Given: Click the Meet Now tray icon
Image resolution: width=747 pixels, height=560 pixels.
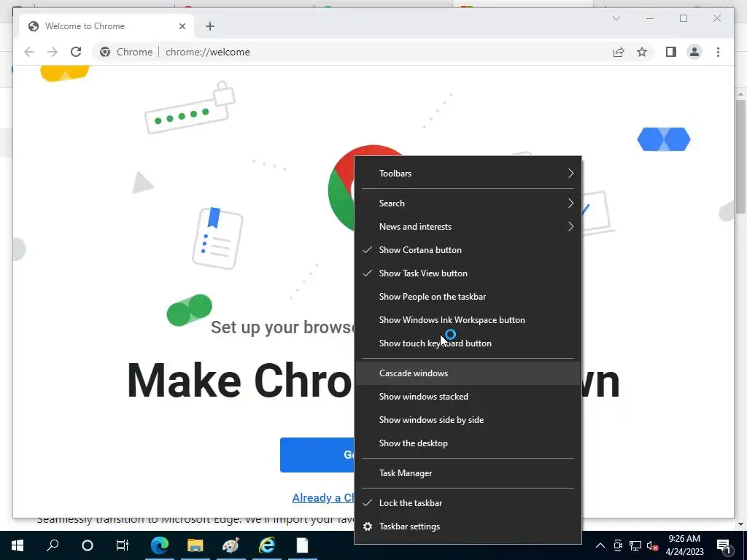Looking at the screenshot, I should pos(618,545).
